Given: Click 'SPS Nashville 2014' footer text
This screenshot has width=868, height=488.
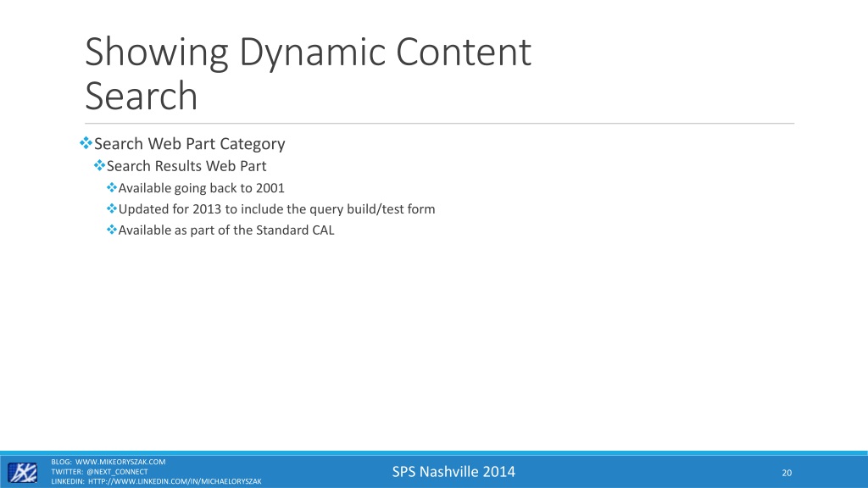Looking at the screenshot, I should click(453, 471).
